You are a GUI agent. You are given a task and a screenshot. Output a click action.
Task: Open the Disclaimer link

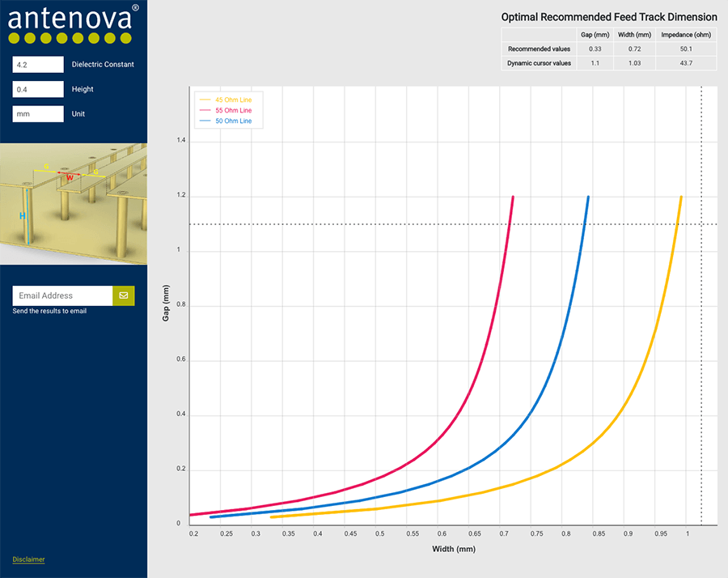[x=28, y=559]
